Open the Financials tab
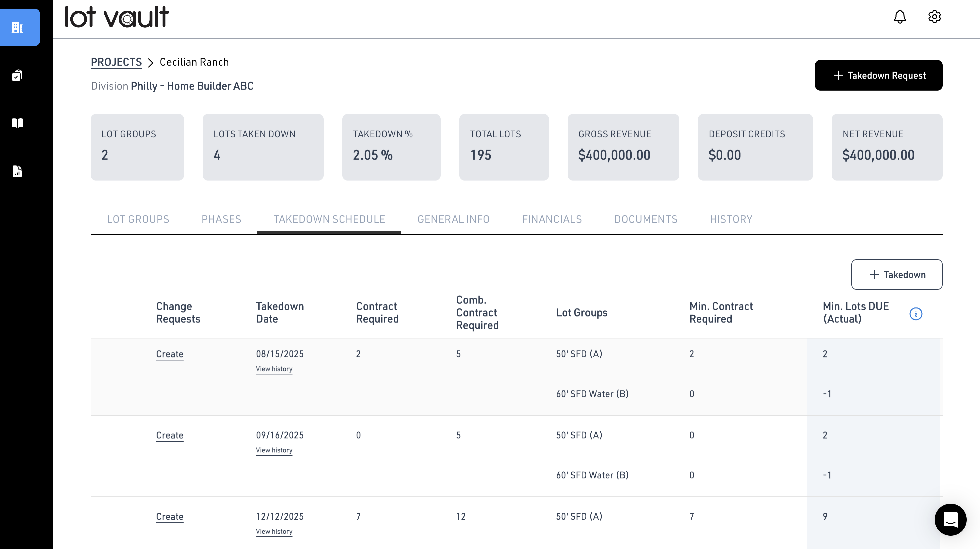The image size is (980, 549). coord(552,219)
